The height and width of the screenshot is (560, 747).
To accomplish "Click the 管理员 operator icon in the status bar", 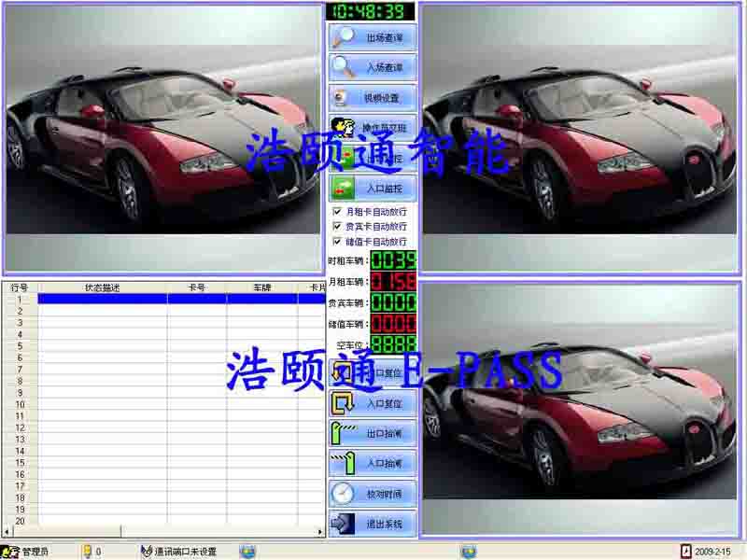I will [10, 552].
